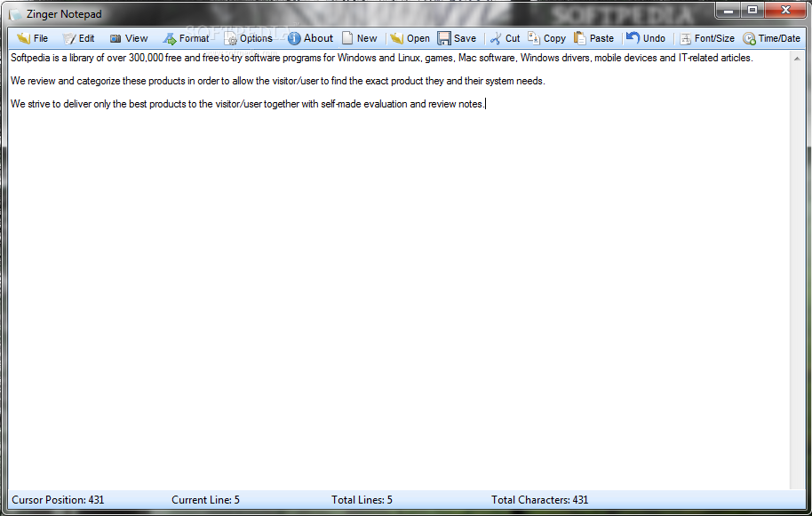Click 'evaluation' in the third paragraph
This screenshot has width=812, height=516.
pos(386,104)
